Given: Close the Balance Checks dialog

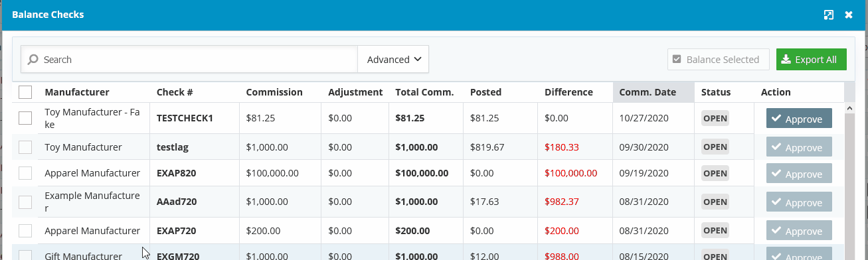Looking at the screenshot, I should (849, 15).
